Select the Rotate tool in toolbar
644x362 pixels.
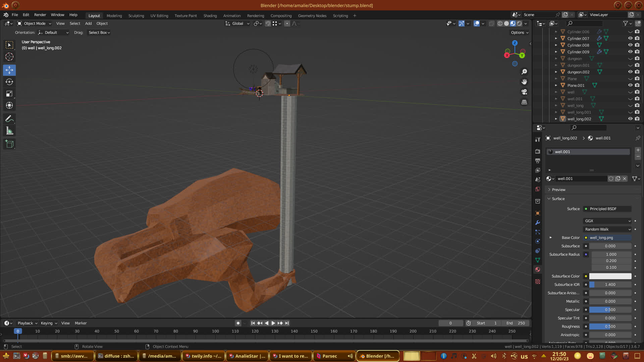pyautogui.click(x=9, y=82)
